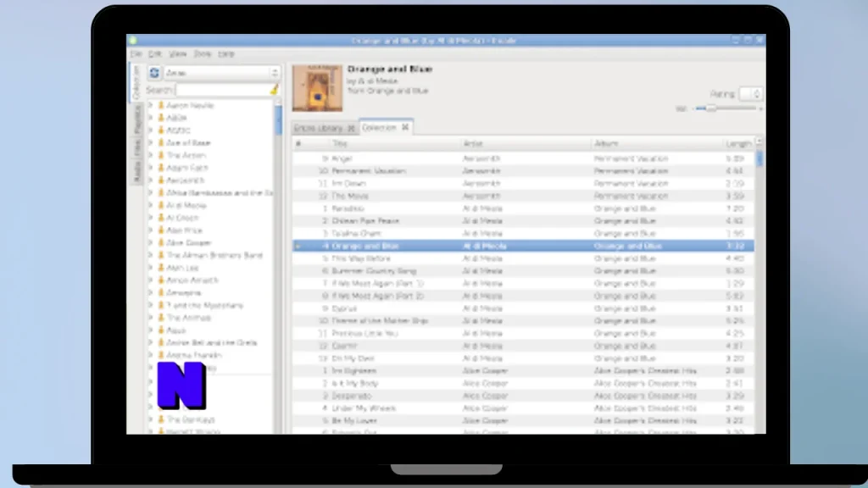Open the Radio side panel tab
Screen dimensions: 868x488
[136, 171]
